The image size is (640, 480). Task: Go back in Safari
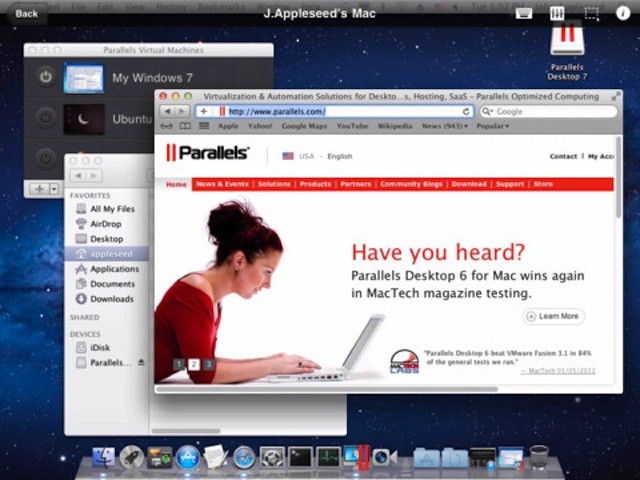point(167,111)
